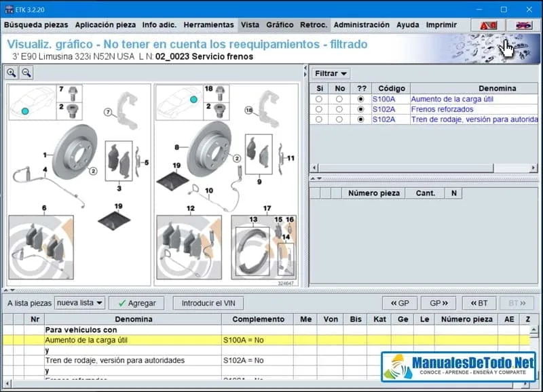543x392 pixels.
Task: Click callout number 13 on brake shoe set
Action: [x=254, y=219]
